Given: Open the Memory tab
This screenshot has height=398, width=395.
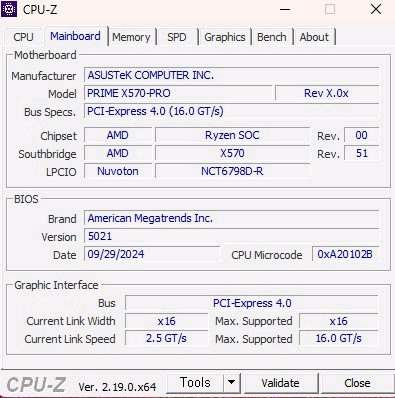Looking at the screenshot, I should coord(131,37).
